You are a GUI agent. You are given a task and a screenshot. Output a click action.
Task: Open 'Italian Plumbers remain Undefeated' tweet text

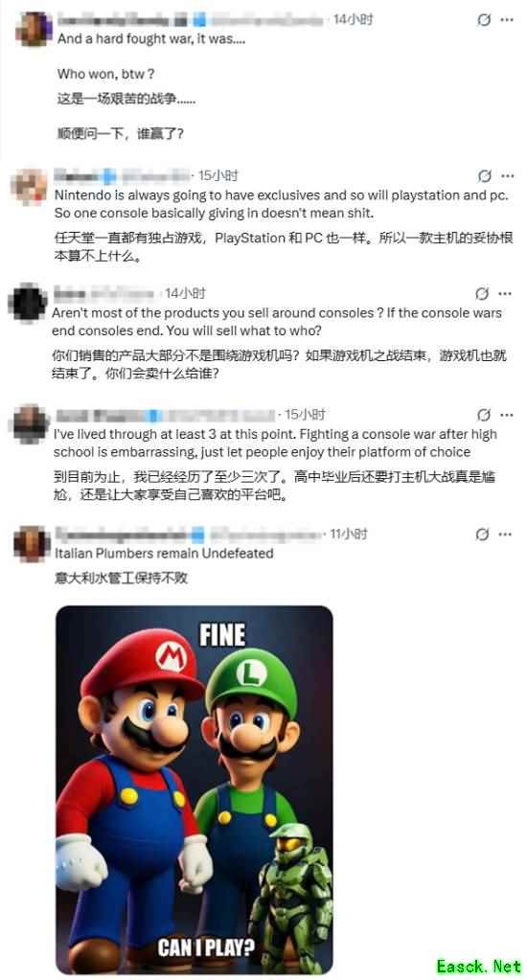coord(164,553)
